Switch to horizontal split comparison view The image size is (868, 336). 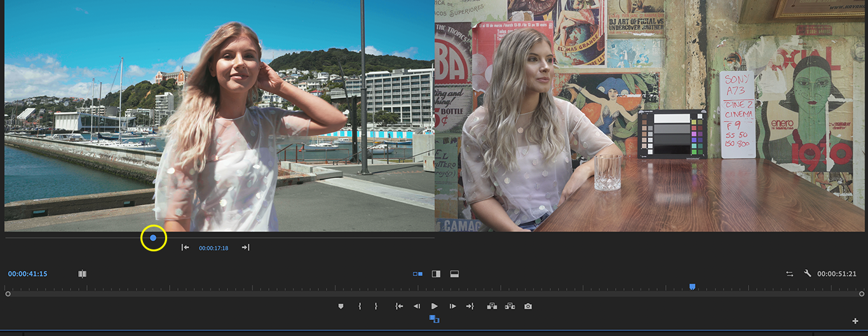tap(454, 274)
